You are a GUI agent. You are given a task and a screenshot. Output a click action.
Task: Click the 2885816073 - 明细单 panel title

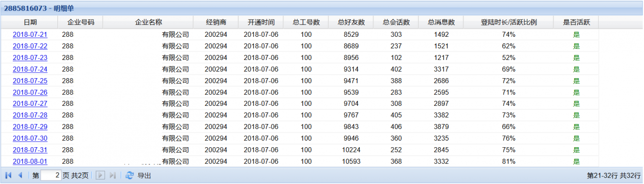(40, 9)
